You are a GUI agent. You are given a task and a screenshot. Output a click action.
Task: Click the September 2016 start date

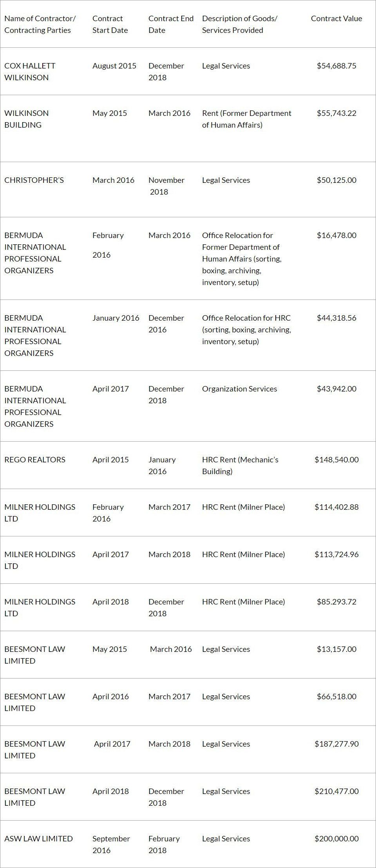tap(111, 844)
